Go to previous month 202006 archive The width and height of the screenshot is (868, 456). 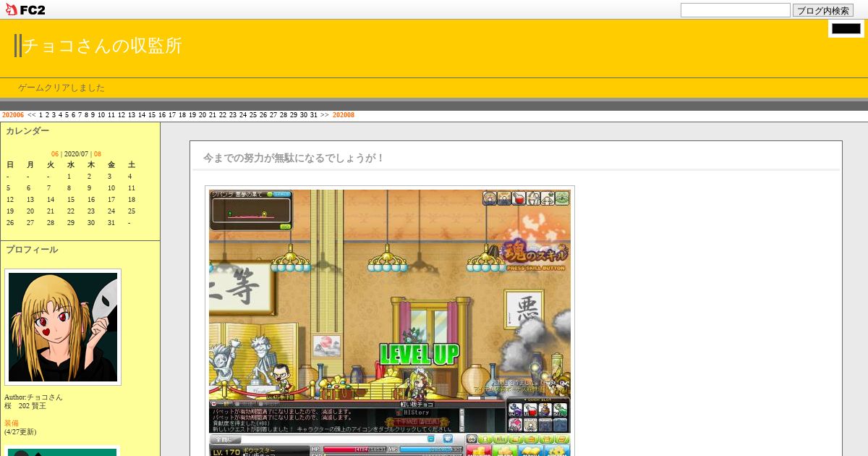pos(13,115)
